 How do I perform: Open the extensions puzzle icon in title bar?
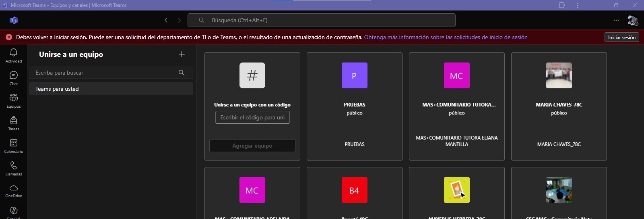click(x=561, y=5)
